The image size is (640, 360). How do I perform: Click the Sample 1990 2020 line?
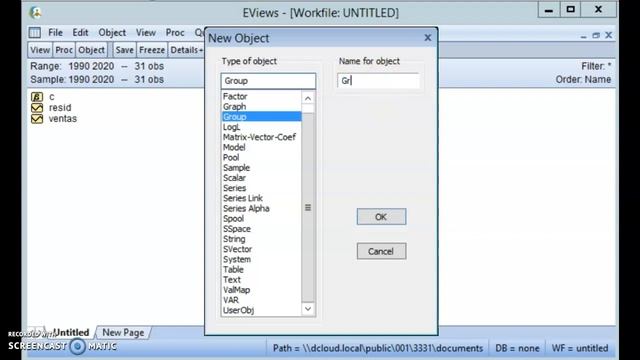(x=97, y=80)
